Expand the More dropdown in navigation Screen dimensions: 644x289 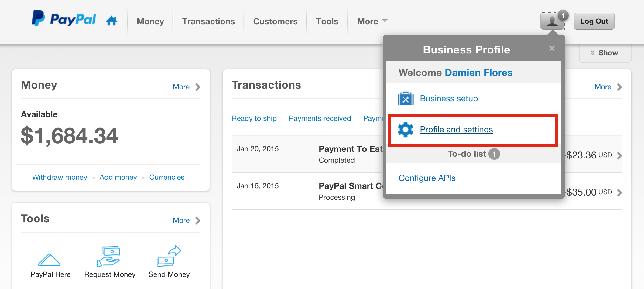[372, 21]
